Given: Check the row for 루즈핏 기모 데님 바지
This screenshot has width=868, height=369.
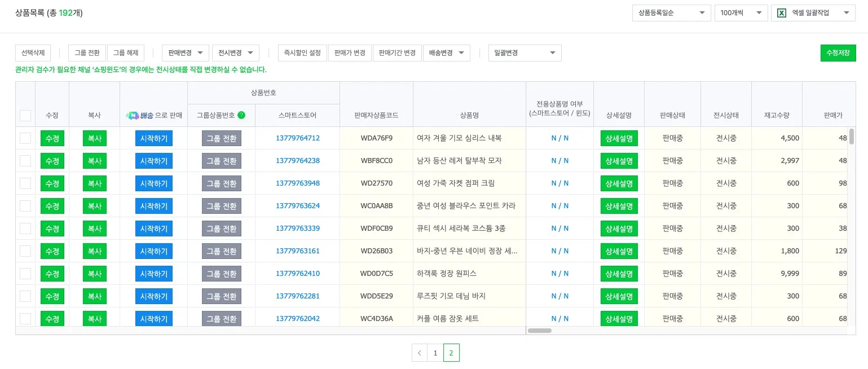Looking at the screenshot, I should [x=25, y=296].
